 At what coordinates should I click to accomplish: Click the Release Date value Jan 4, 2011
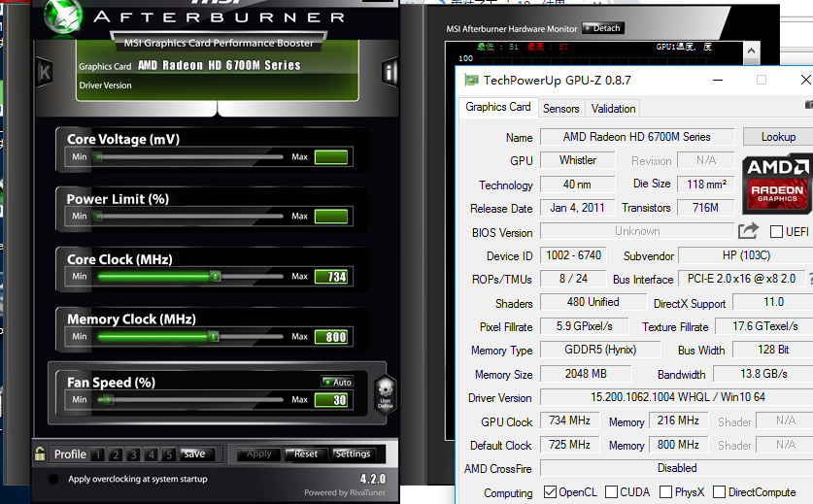coord(577,208)
